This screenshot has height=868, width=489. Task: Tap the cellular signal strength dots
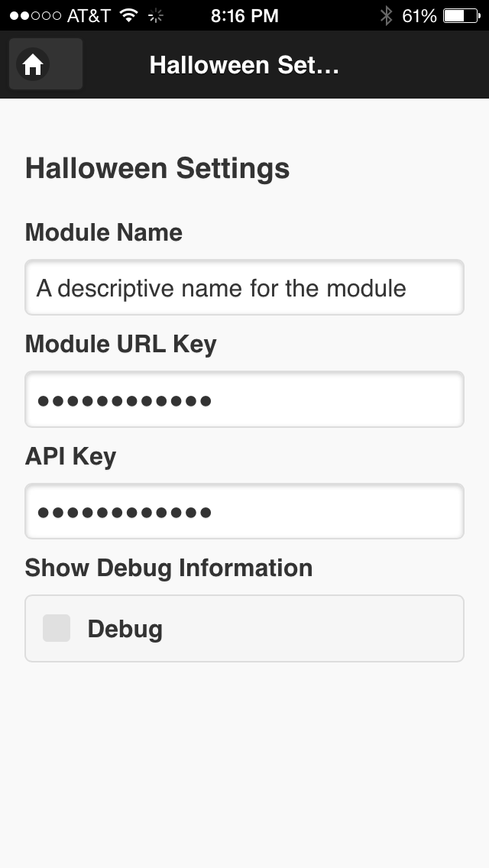coord(35,15)
